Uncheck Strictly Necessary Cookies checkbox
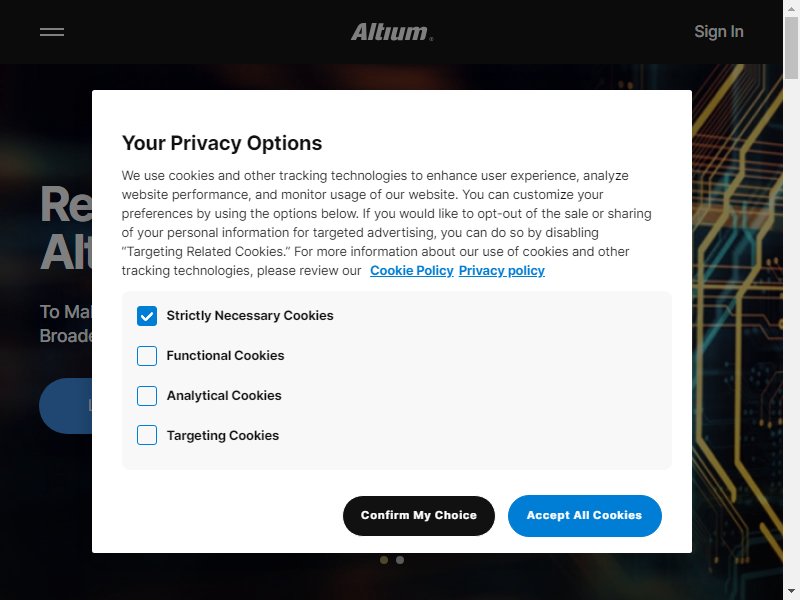The image size is (800, 600). tap(147, 316)
